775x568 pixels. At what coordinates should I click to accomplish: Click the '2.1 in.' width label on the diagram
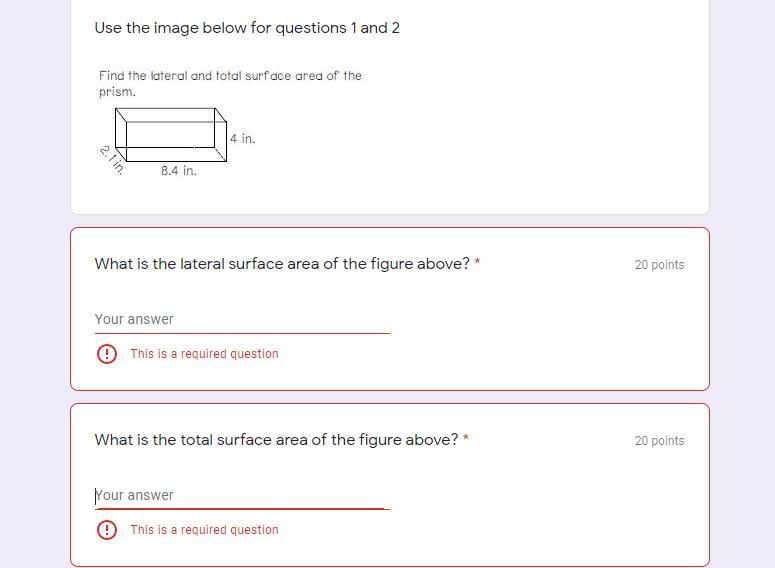112,161
